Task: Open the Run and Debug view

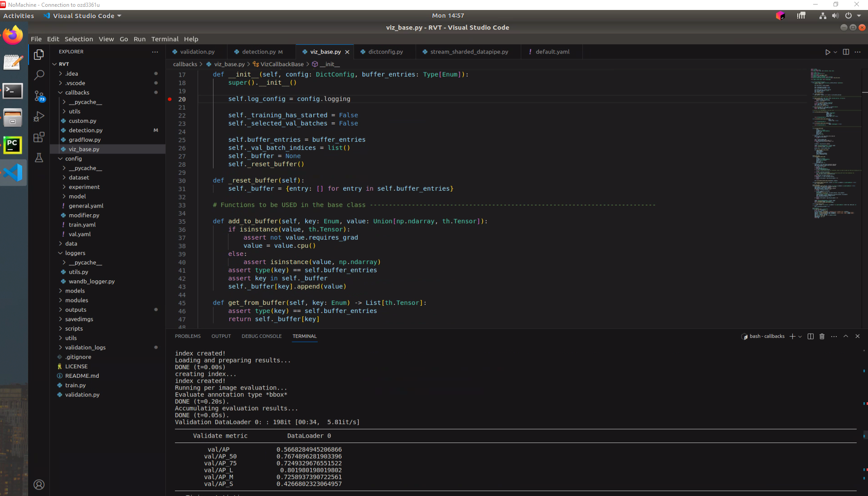Action: coord(39,116)
